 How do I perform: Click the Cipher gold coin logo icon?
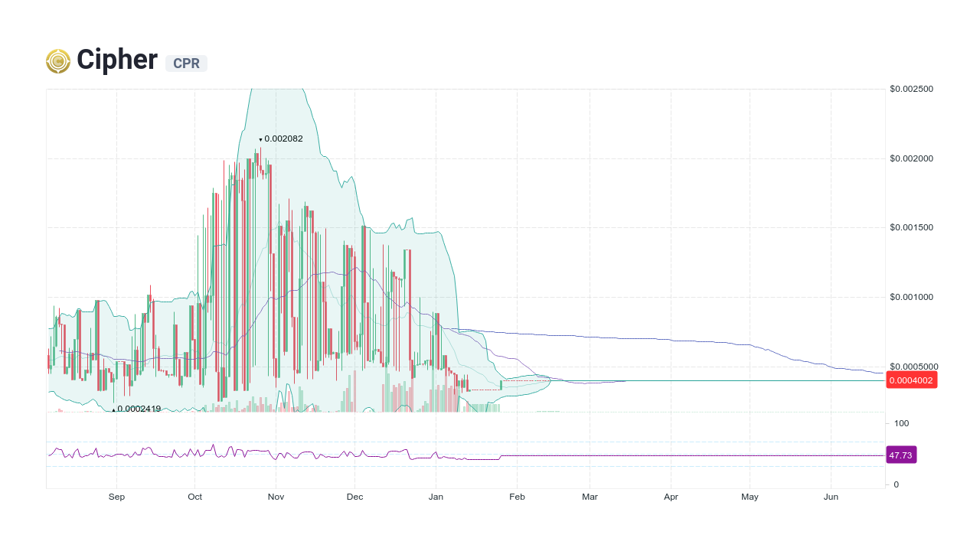[x=58, y=61]
